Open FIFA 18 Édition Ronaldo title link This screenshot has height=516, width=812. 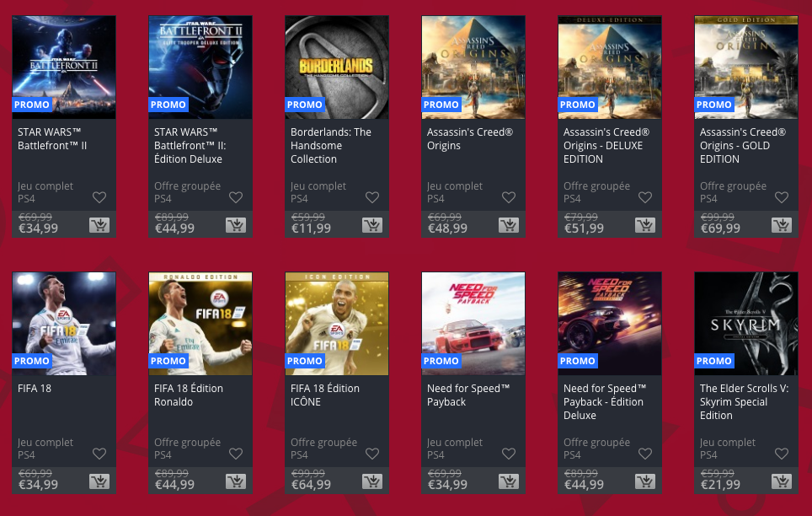(189, 395)
